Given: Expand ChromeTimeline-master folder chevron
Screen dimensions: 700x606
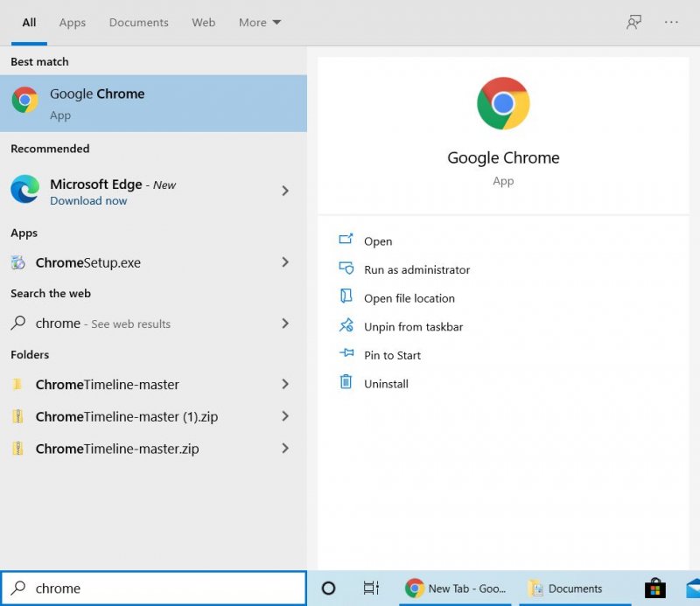Looking at the screenshot, I should point(285,384).
